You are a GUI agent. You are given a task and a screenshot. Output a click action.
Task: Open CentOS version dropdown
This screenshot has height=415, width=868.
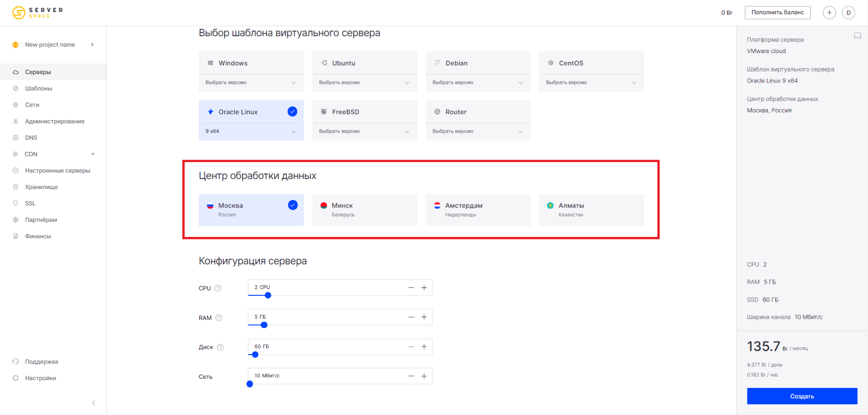pyautogui.click(x=592, y=83)
